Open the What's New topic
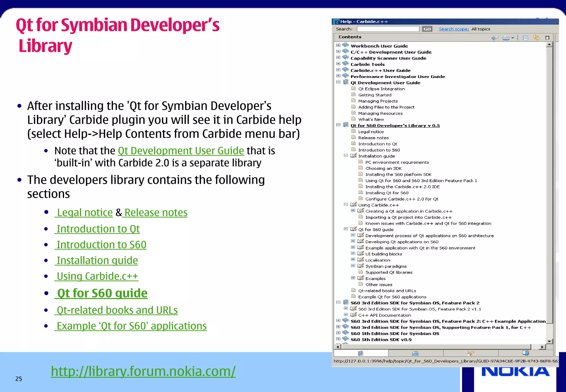The height and width of the screenshot is (392, 566). pyautogui.click(x=371, y=119)
